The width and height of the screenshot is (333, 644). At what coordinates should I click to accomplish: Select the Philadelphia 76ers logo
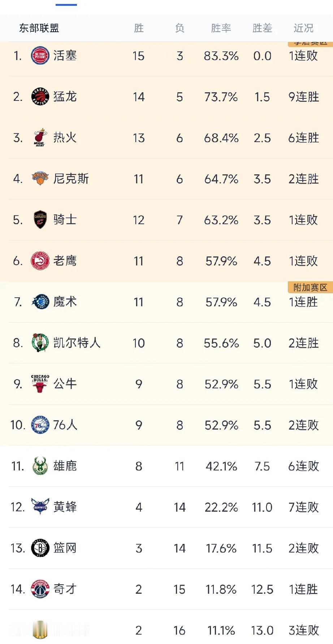[40, 425]
